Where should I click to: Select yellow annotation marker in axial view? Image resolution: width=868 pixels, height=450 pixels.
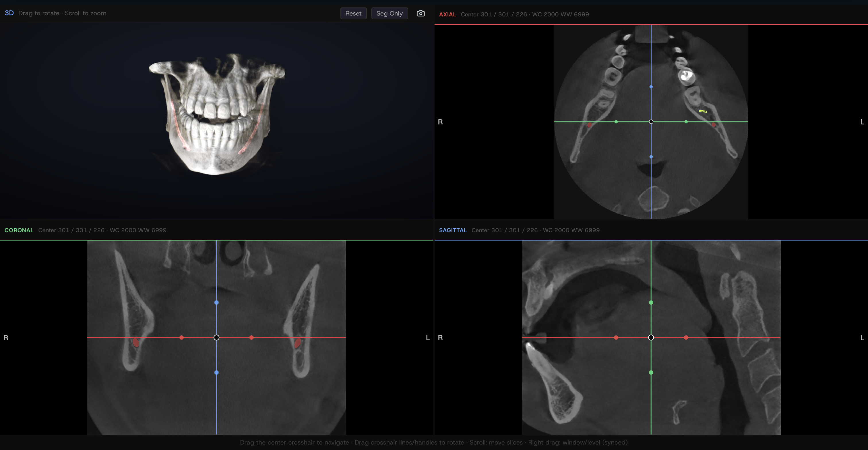tap(703, 111)
